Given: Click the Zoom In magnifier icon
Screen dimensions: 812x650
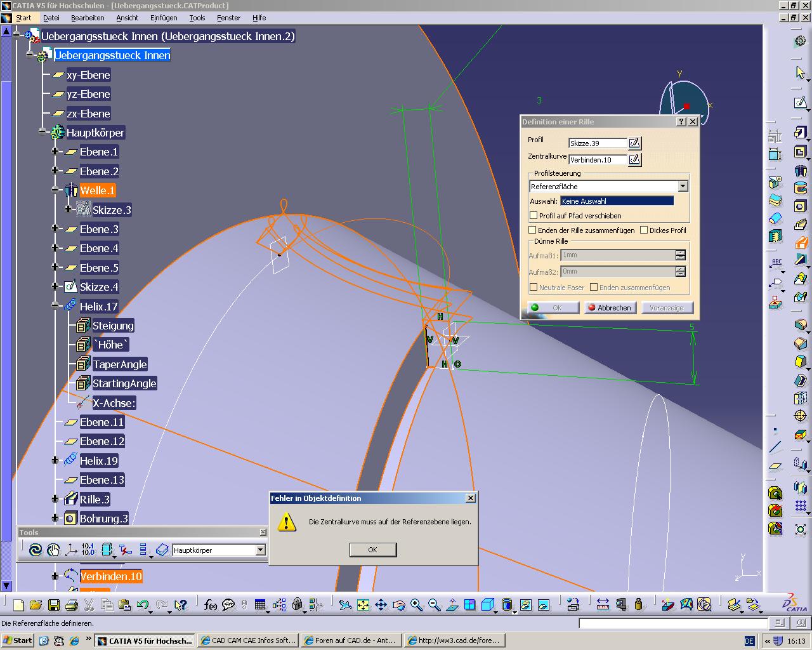Looking at the screenshot, I should coord(416,605).
